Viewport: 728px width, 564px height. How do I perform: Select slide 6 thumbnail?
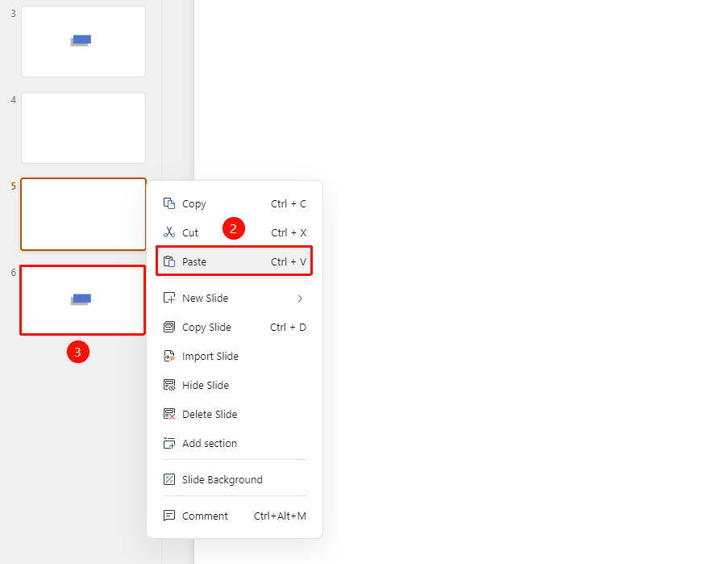[x=84, y=300]
